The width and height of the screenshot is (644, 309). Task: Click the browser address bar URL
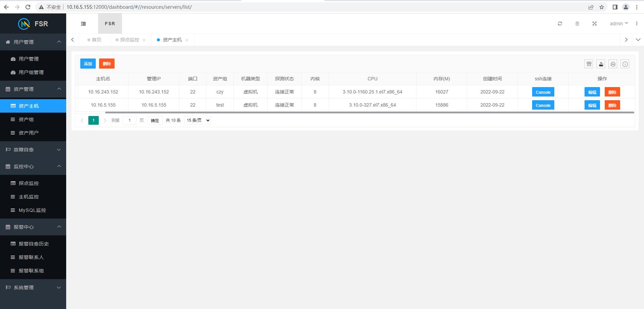tap(129, 7)
